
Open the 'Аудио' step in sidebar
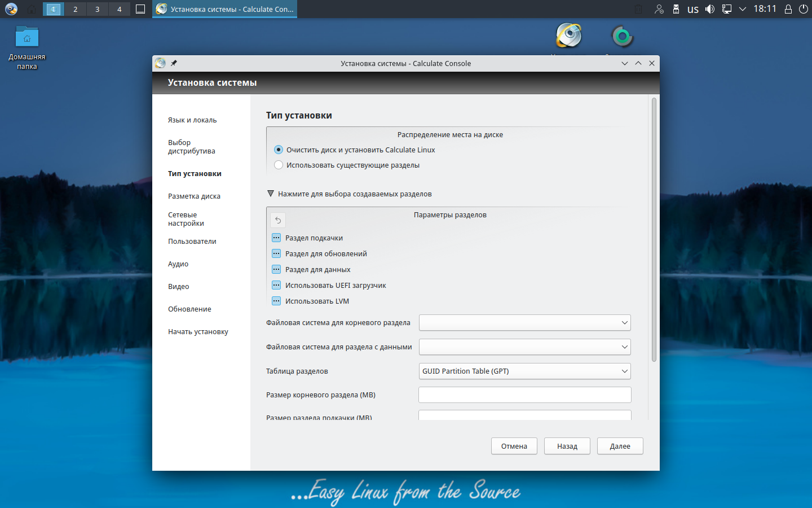click(178, 264)
